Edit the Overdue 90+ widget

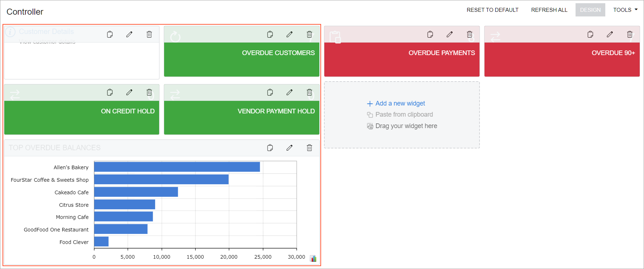[610, 34]
